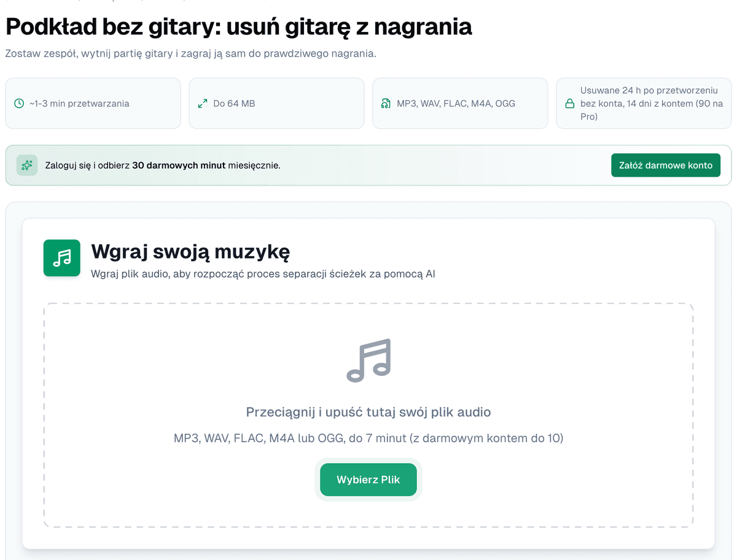Click the bold text 30 darmowych minut
Image resolution: width=737 pixels, height=560 pixels.
pyautogui.click(x=179, y=165)
